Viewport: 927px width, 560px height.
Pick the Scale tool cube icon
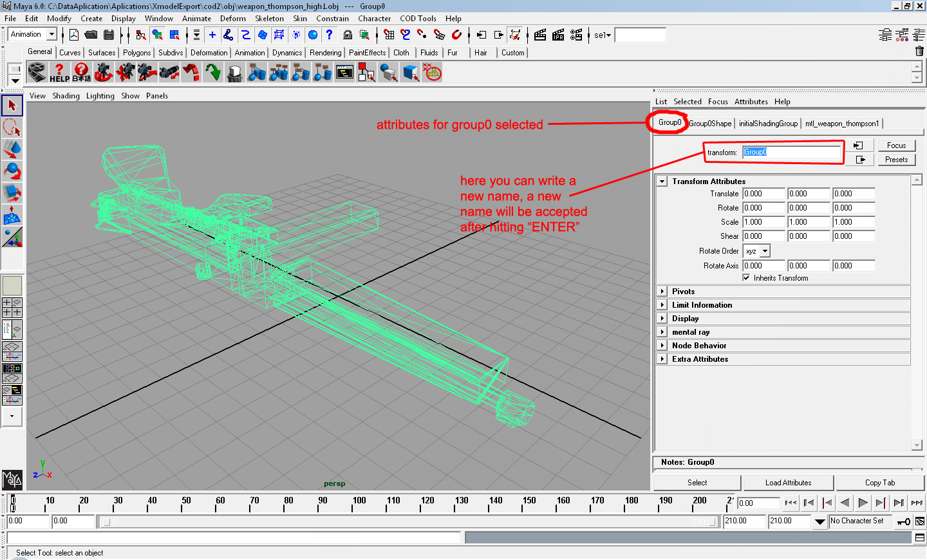pyautogui.click(x=12, y=192)
